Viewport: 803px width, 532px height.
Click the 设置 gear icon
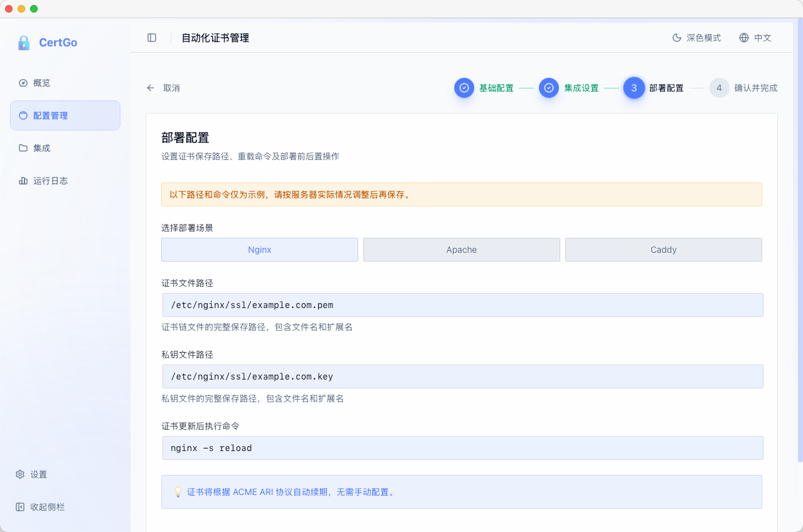coord(20,474)
